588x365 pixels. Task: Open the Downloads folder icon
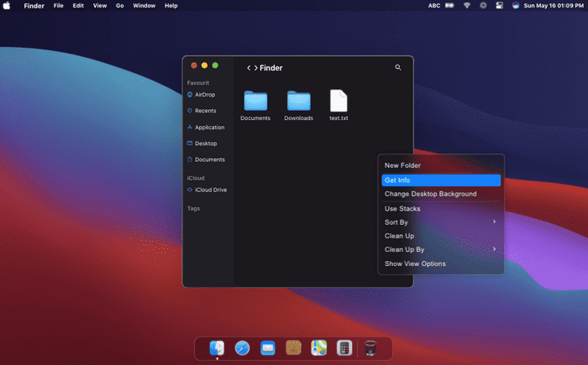[298, 101]
